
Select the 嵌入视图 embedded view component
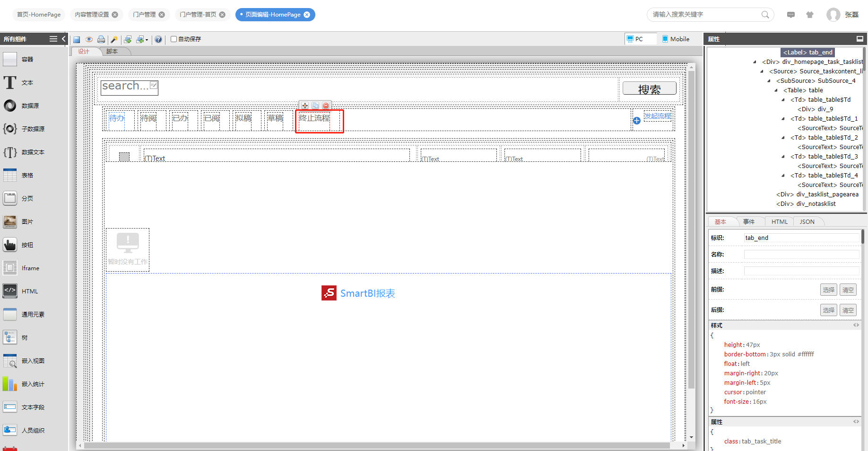point(24,361)
